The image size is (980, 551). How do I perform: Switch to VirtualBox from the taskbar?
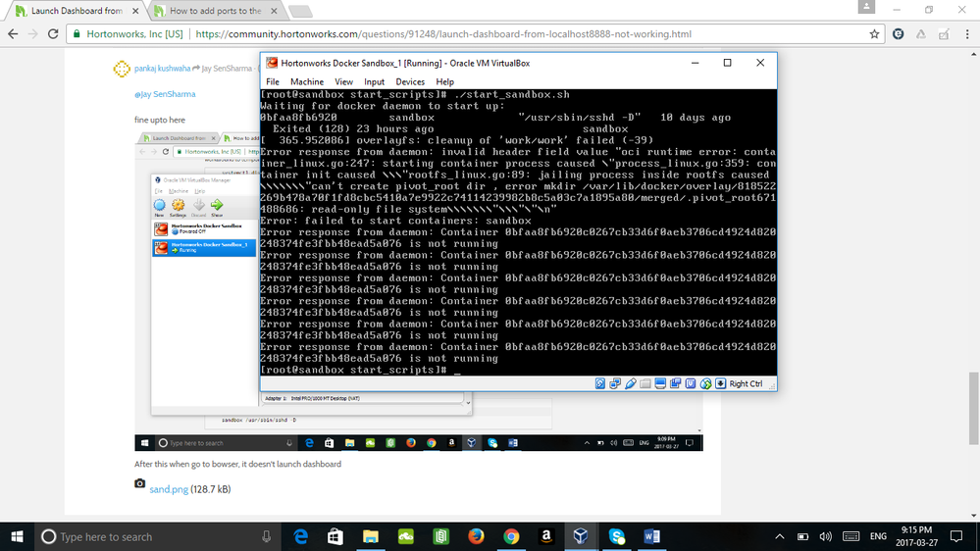[x=582, y=536]
